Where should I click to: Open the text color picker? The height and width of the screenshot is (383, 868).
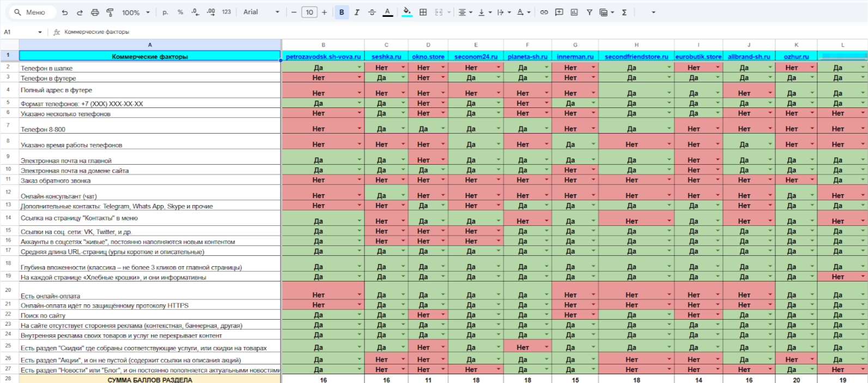[x=387, y=12]
